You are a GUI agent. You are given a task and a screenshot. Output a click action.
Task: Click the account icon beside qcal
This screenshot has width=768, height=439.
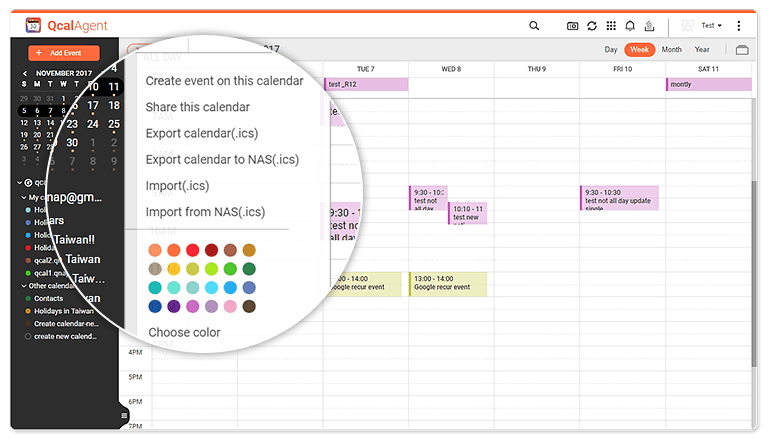[x=28, y=183]
